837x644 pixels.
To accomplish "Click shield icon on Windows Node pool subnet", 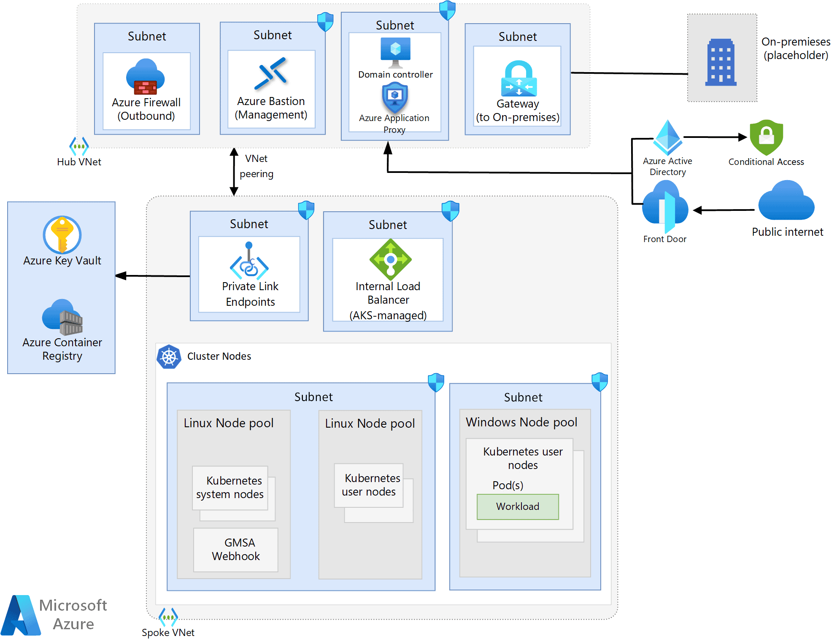I will pos(599,382).
